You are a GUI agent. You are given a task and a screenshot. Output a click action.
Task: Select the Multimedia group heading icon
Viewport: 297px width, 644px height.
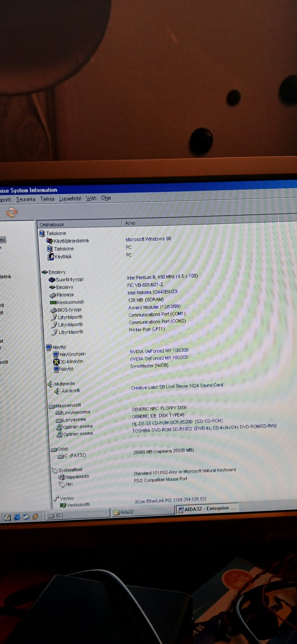coord(50,384)
